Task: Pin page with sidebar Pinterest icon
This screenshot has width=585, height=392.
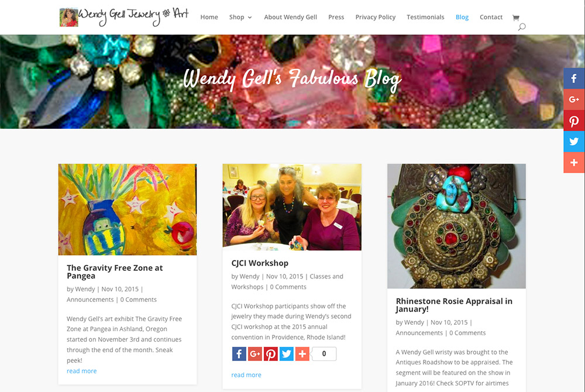Action: pos(574,121)
